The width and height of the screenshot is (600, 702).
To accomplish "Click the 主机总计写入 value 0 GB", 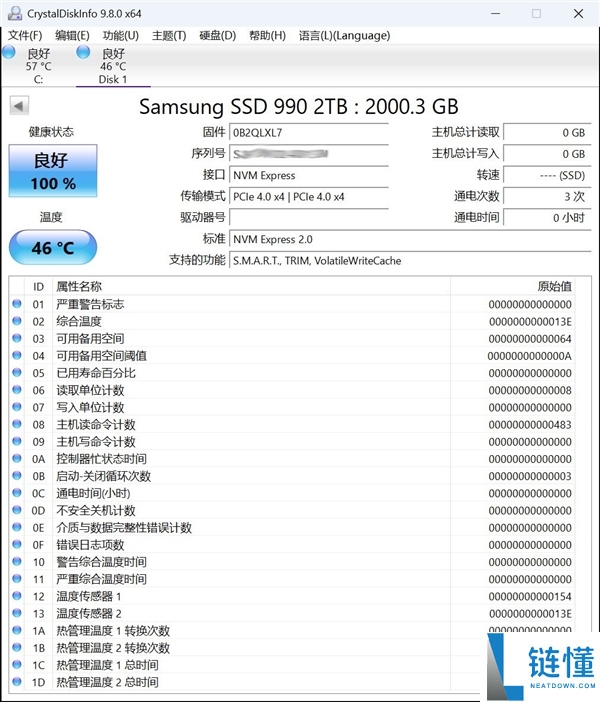I will [x=547, y=154].
